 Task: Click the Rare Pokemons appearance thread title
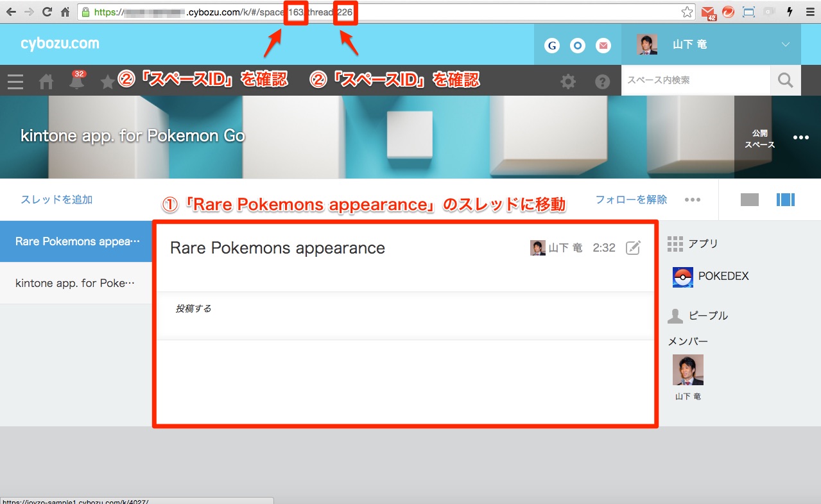277,248
